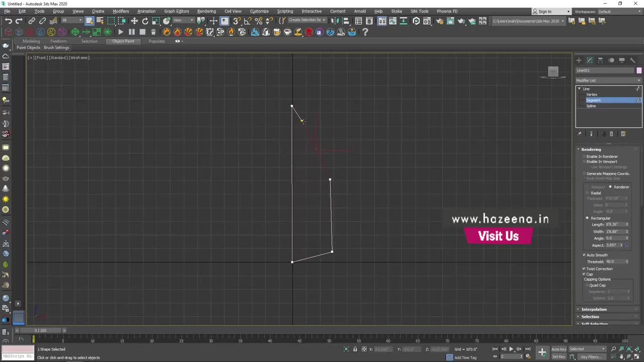The image size is (644, 362).
Task: Choose the Select Object tool
Action: (x=89, y=21)
